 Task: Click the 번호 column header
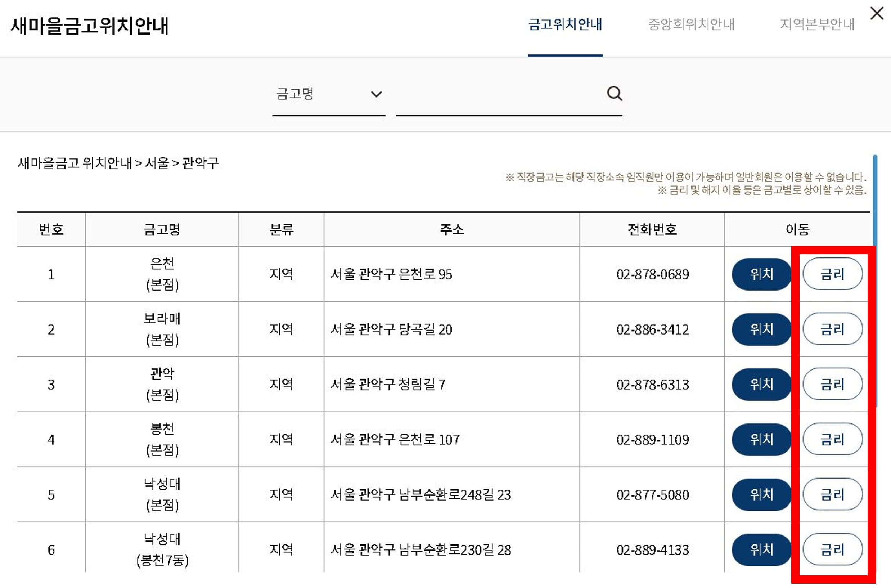[51, 229]
